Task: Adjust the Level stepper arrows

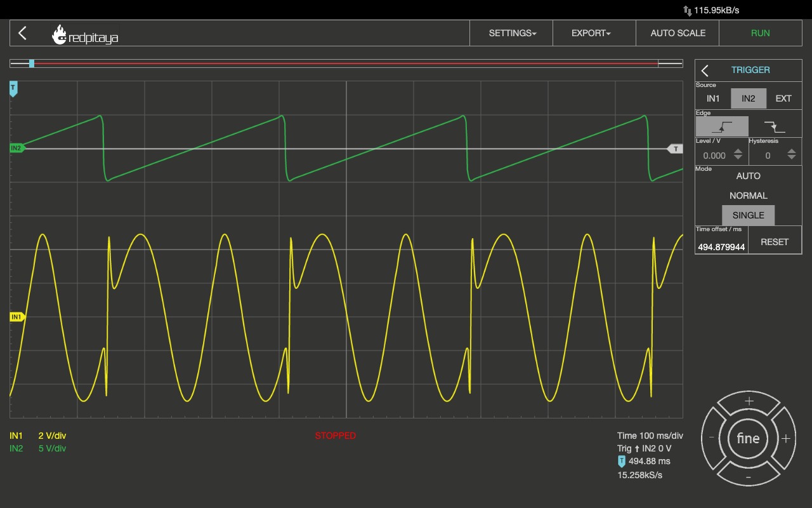Action: [x=738, y=154]
